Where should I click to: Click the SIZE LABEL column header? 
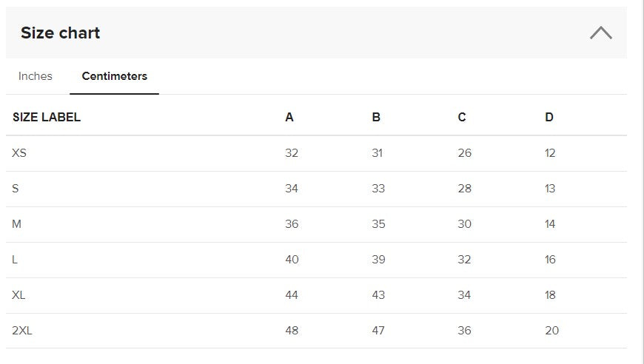pos(47,117)
